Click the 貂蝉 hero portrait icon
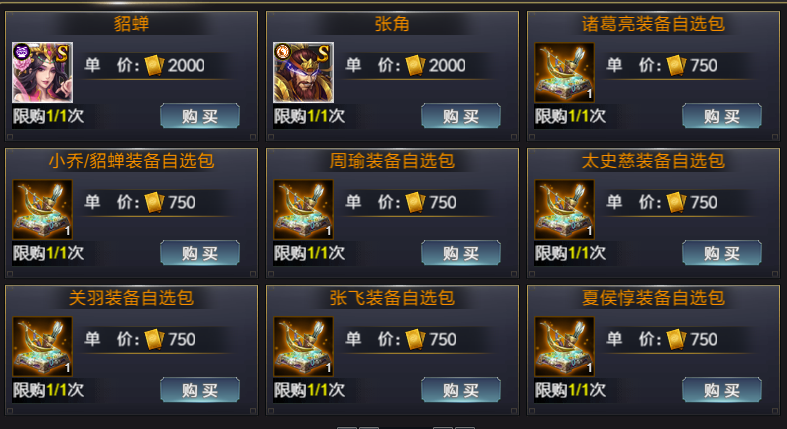This screenshot has height=429, width=787. point(43,72)
